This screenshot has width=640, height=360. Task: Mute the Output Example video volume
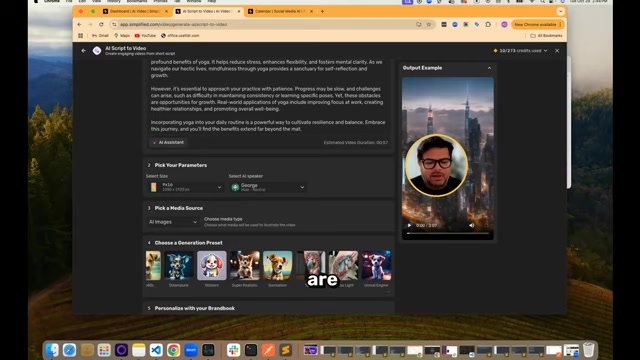[x=471, y=225]
